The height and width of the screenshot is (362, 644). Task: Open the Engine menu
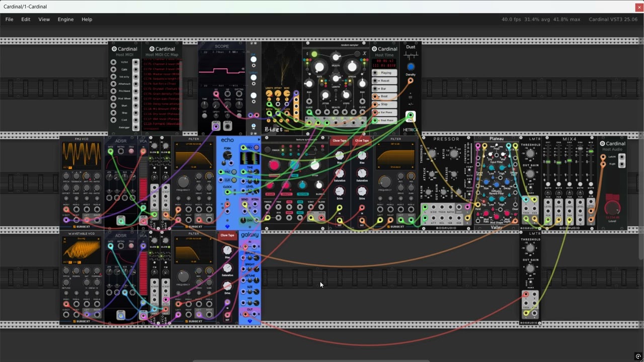[x=65, y=19]
